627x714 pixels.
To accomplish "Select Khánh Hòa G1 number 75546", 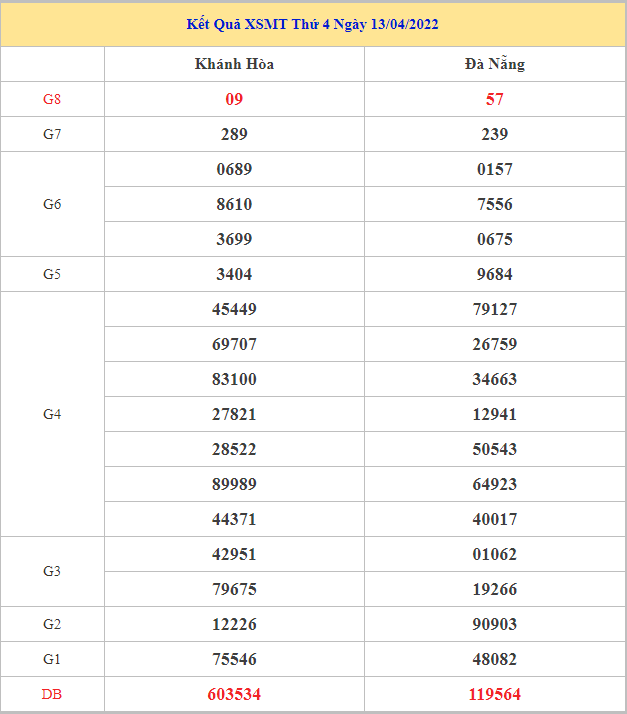I will 234,659.
